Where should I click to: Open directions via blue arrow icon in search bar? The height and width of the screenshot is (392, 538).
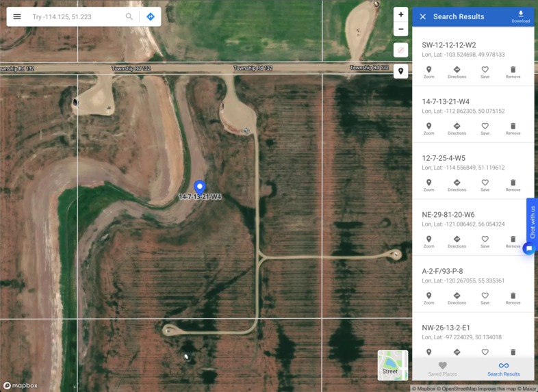pos(151,16)
